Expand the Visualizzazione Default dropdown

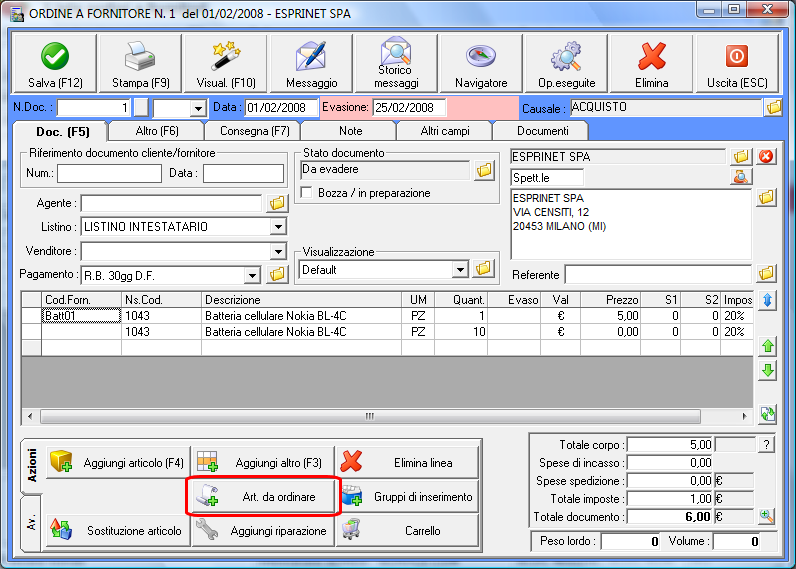coord(460,270)
